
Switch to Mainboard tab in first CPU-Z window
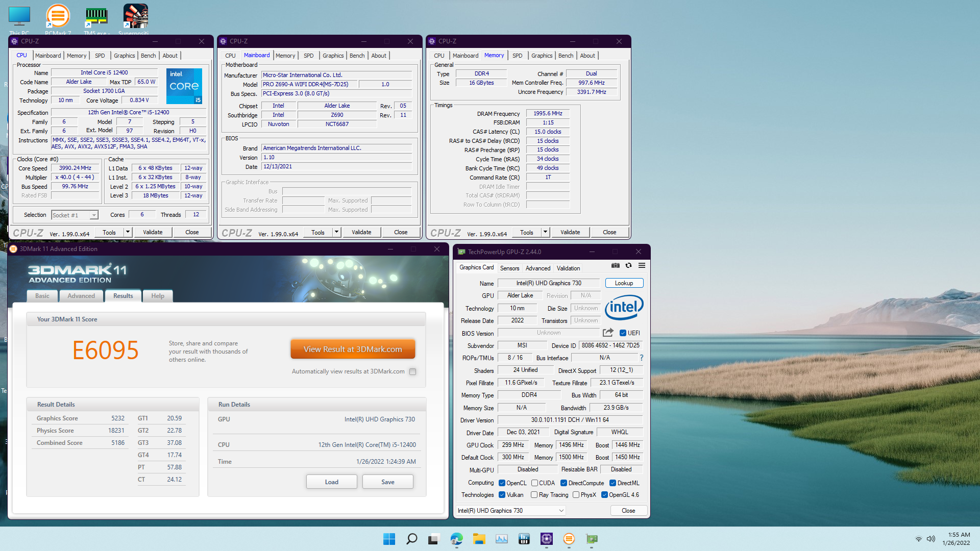tap(48, 56)
